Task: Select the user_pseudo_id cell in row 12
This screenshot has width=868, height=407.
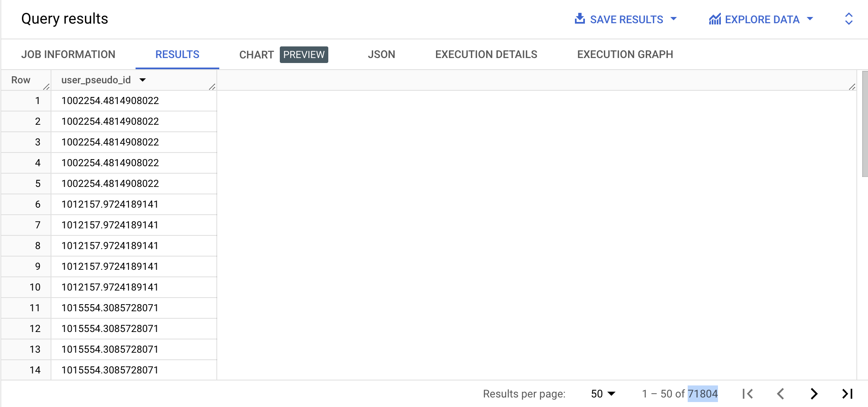Action: pos(134,329)
